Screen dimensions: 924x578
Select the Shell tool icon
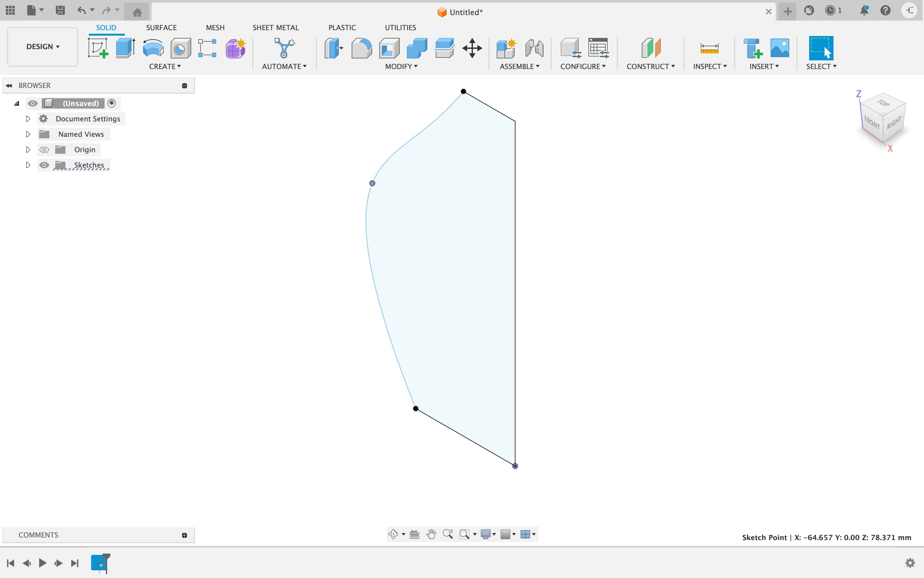(389, 48)
